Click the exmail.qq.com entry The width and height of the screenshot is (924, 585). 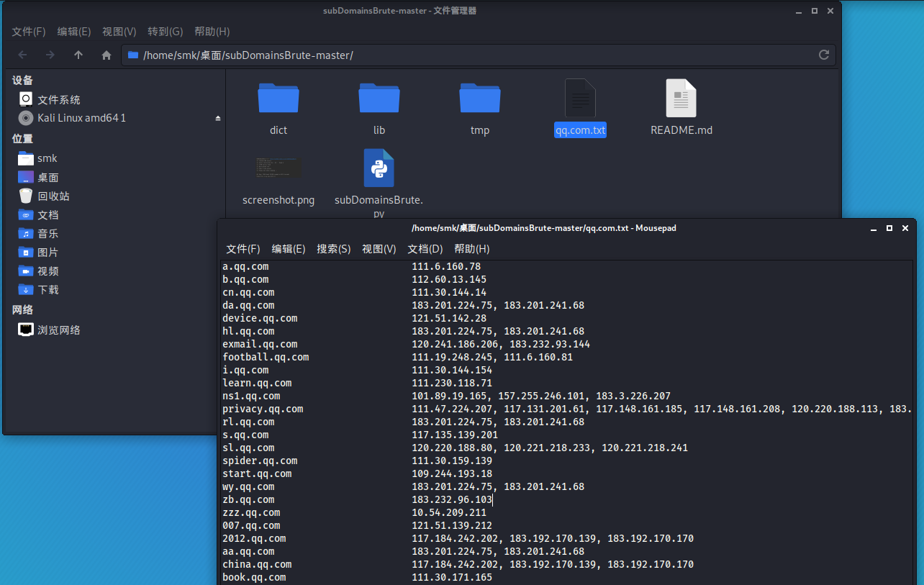coord(260,344)
